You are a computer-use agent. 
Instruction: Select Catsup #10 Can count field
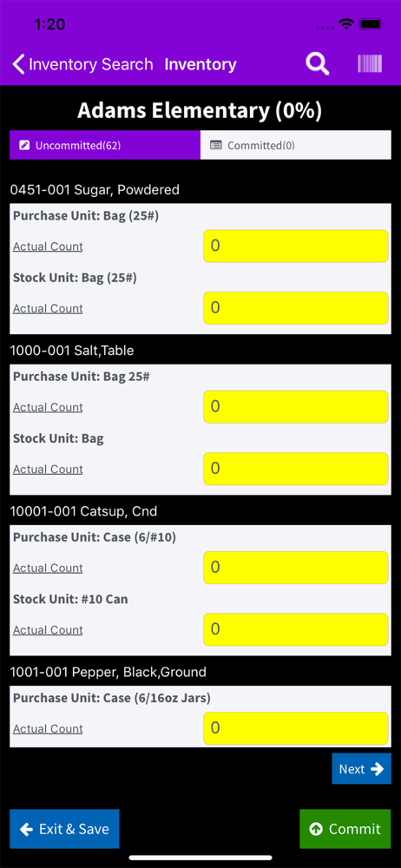click(296, 629)
